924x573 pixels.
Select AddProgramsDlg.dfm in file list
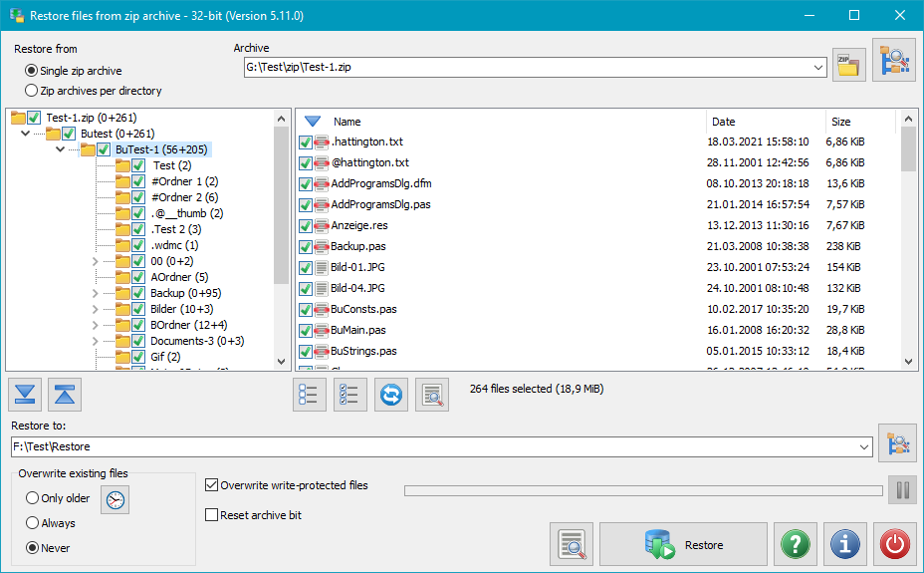pos(381,183)
